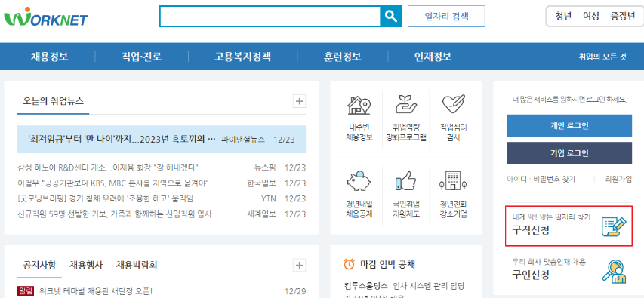
Task: Open 삼성 하노이 R&D센터 개소 article
Action: pos(108,167)
